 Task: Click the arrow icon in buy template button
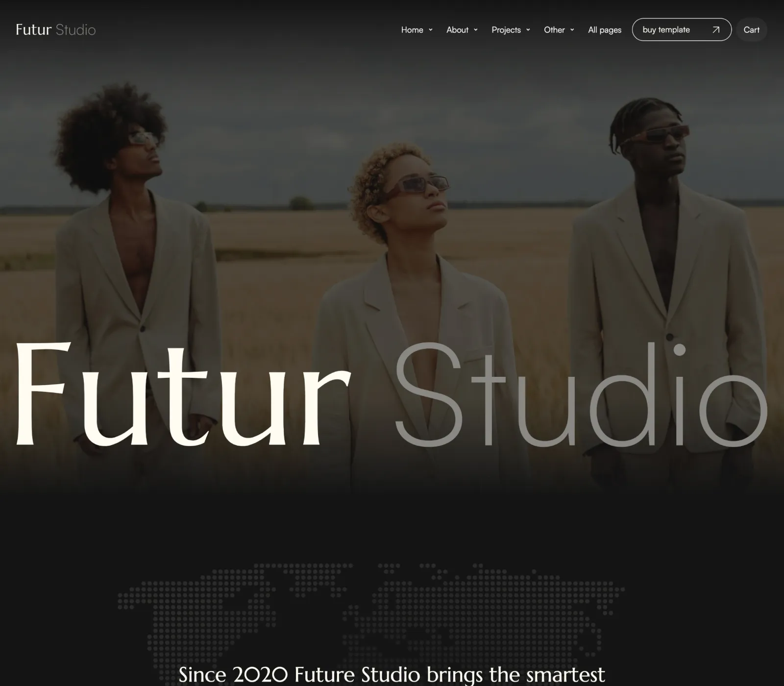click(716, 30)
